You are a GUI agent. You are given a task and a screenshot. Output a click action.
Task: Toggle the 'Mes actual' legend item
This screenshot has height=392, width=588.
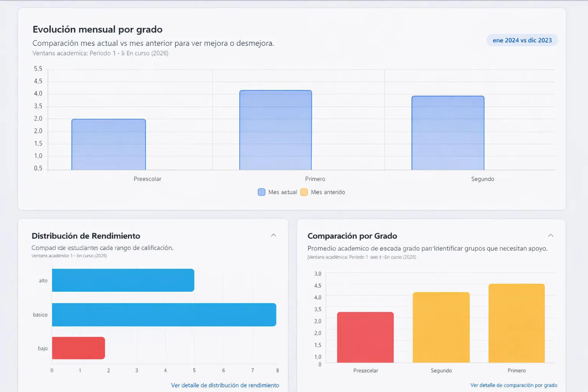pyautogui.click(x=277, y=192)
